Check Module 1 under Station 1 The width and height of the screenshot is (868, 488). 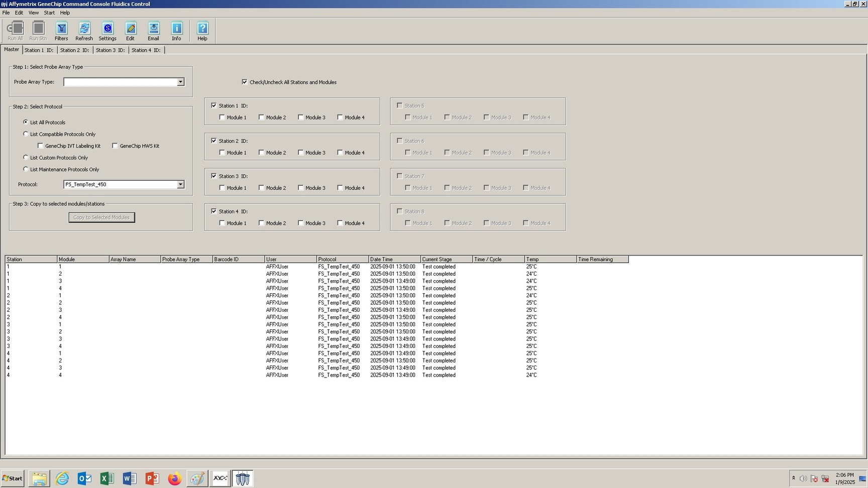[x=222, y=117]
